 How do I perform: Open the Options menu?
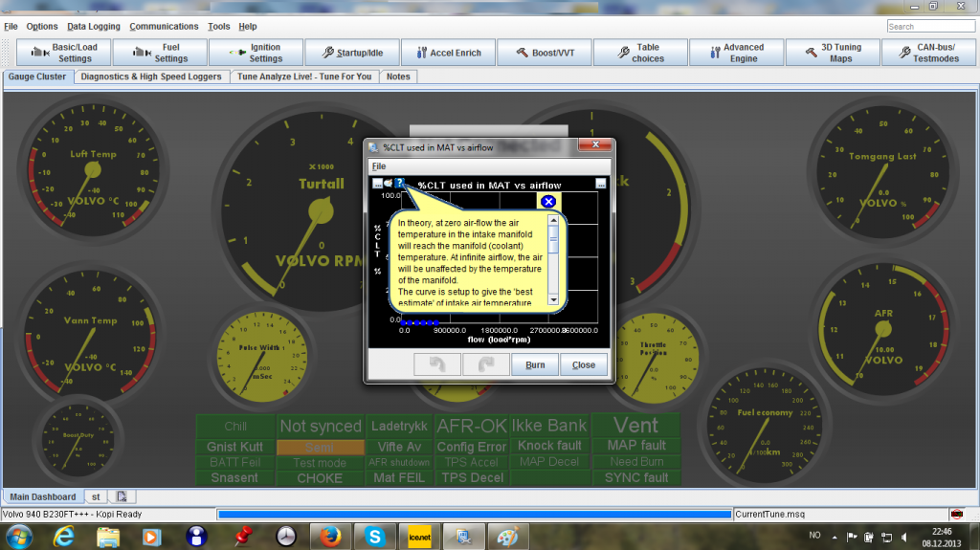tap(42, 26)
